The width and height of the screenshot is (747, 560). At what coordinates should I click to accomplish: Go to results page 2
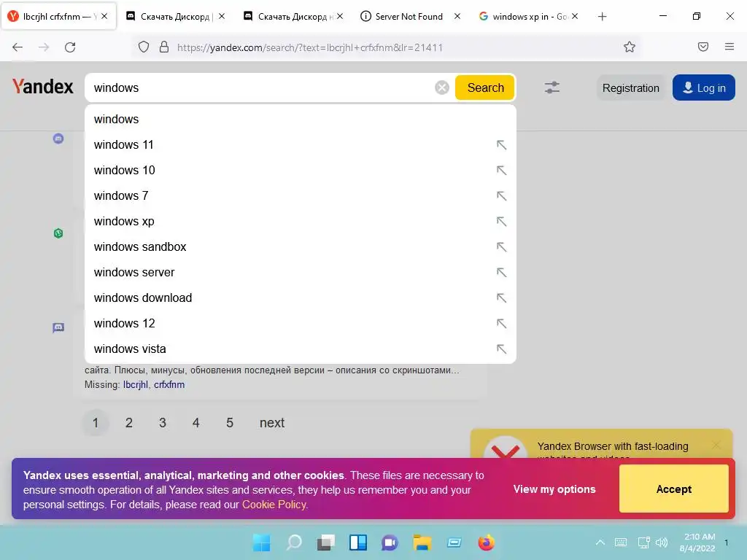point(128,423)
